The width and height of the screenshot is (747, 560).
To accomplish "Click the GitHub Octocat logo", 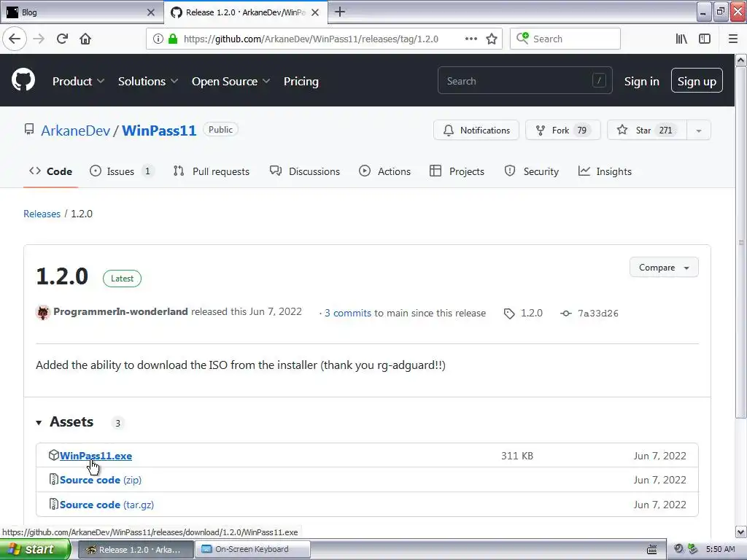I will pos(23,79).
